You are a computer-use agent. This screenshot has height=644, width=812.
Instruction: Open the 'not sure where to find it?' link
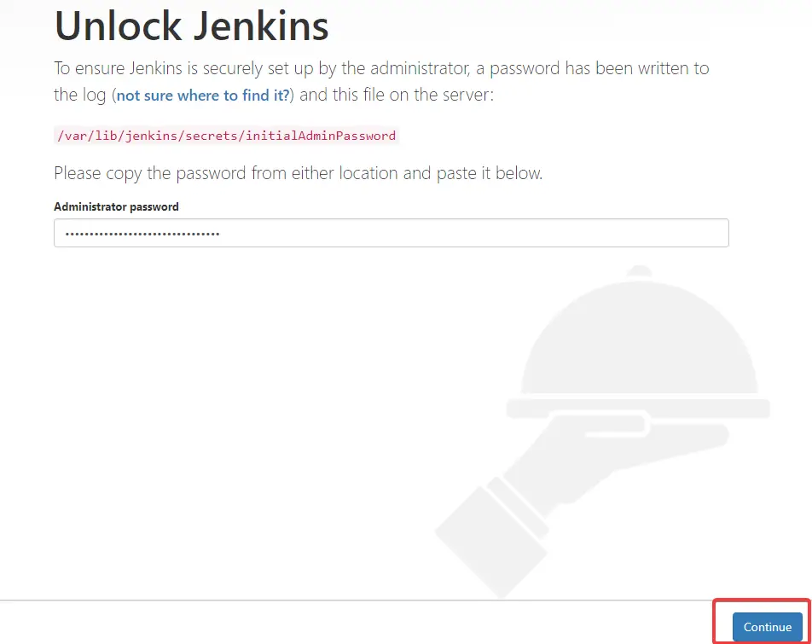pyautogui.click(x=202, y=95)
